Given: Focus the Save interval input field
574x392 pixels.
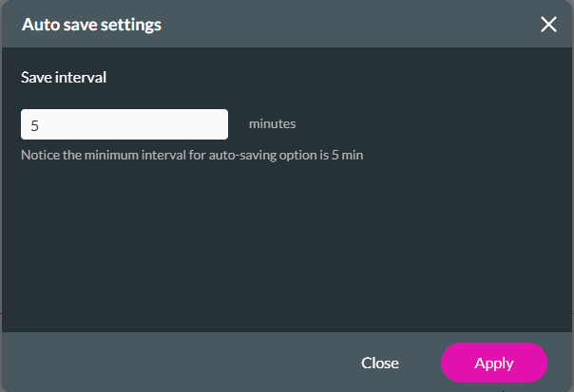Looking at the screenshot, I should click(124, 124).
